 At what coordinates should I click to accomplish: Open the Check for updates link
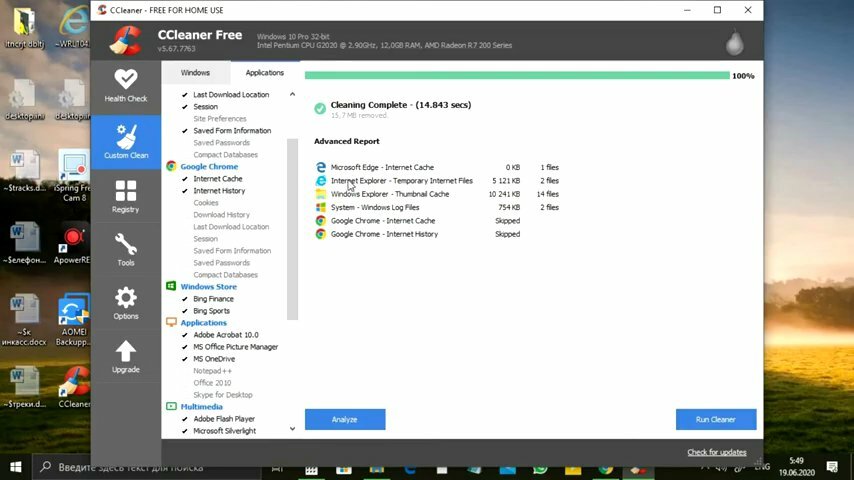pyautogui.click(x=716, y=452)
